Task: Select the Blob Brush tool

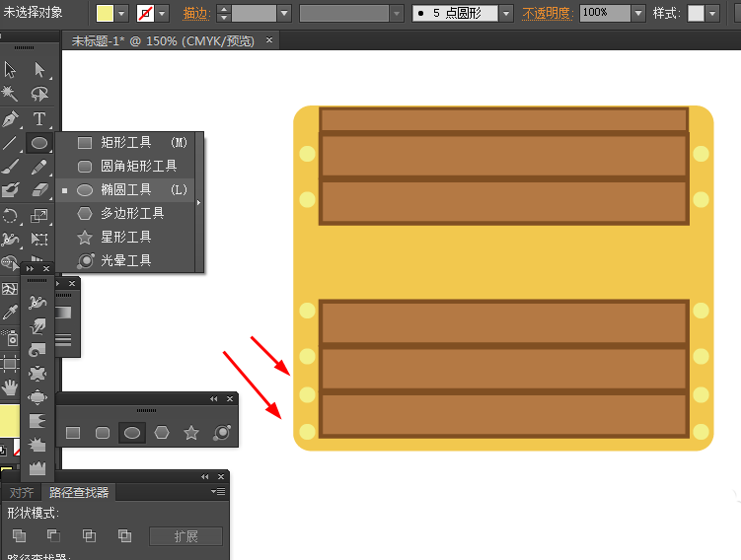Action: click(10, 190)
